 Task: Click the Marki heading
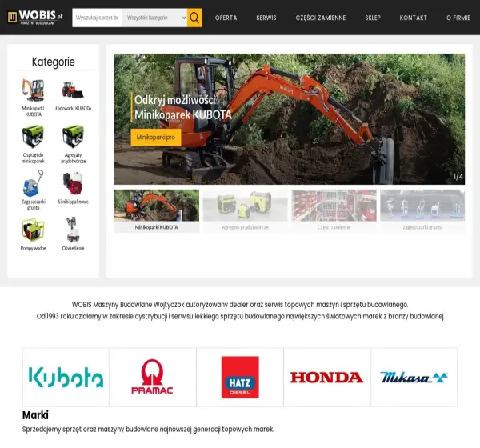point(35,415)
